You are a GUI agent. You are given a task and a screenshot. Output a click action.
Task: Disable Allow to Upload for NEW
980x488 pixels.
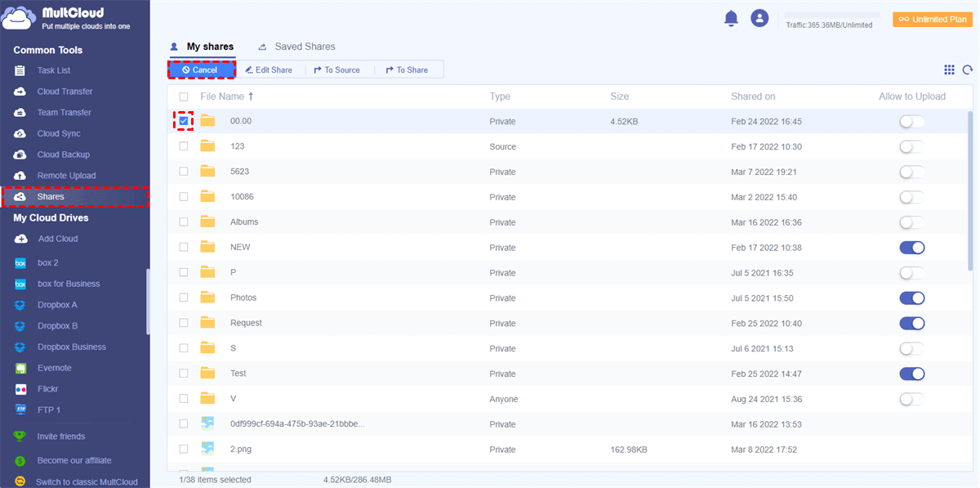coord(912,248)
